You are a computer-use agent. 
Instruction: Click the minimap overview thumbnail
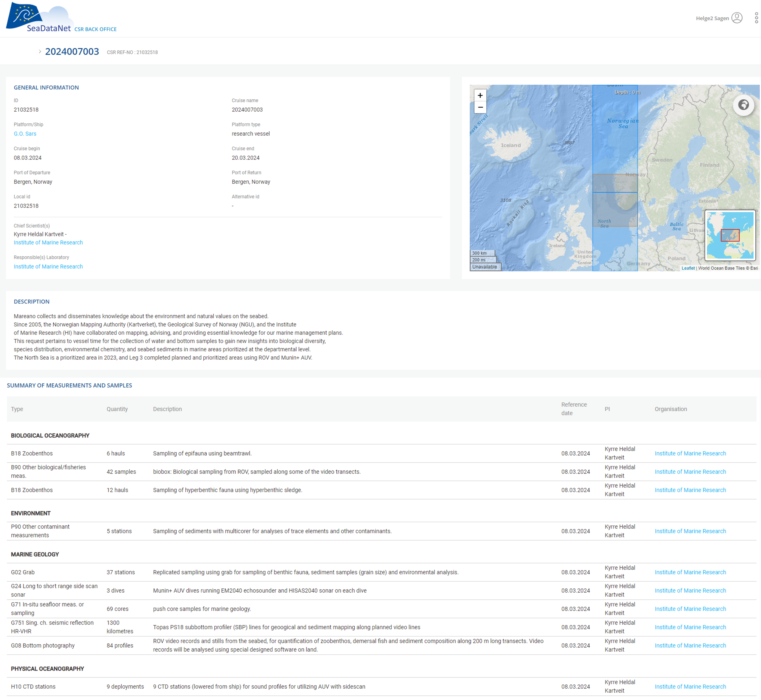point(730,235)
